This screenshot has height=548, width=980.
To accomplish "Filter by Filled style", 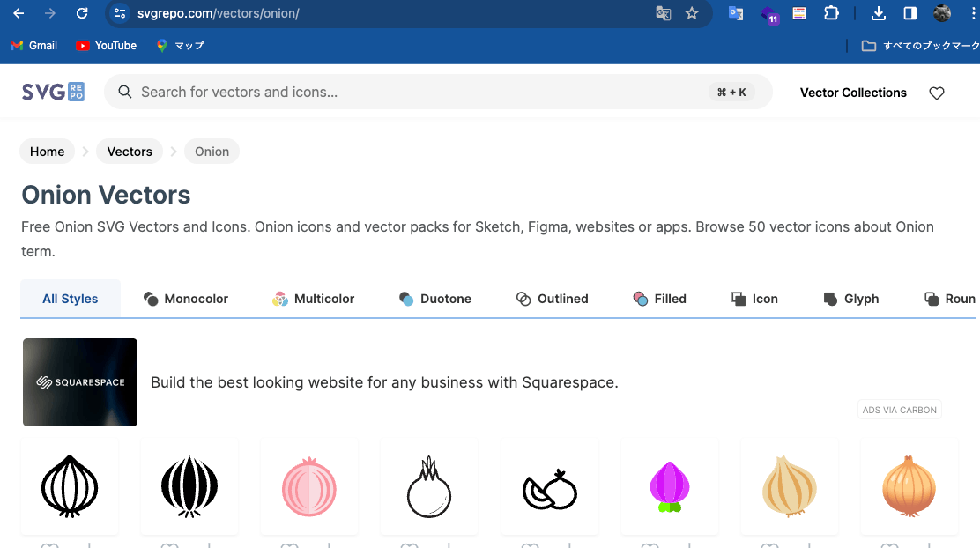I will pos(659,299).
